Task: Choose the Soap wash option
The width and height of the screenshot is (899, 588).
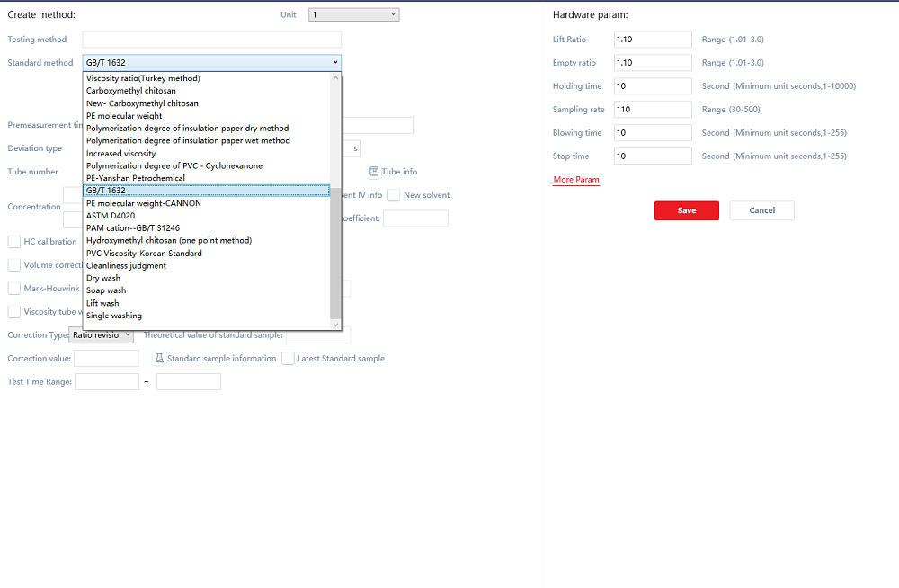Action: click(106, 290)
